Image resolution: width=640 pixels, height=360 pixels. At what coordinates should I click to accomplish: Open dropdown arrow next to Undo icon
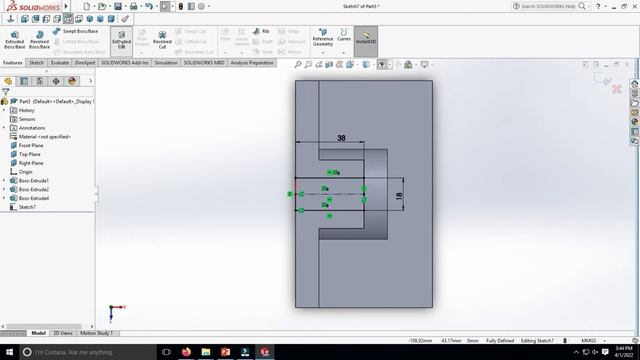click(156, 6)
